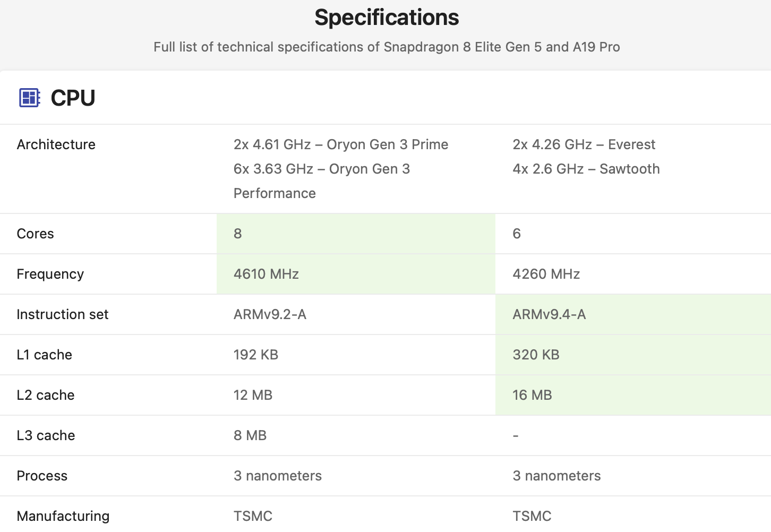Click the highlighted 320 KB L1 cache cell
Screen dimensions: 771x532
(633, 355)
